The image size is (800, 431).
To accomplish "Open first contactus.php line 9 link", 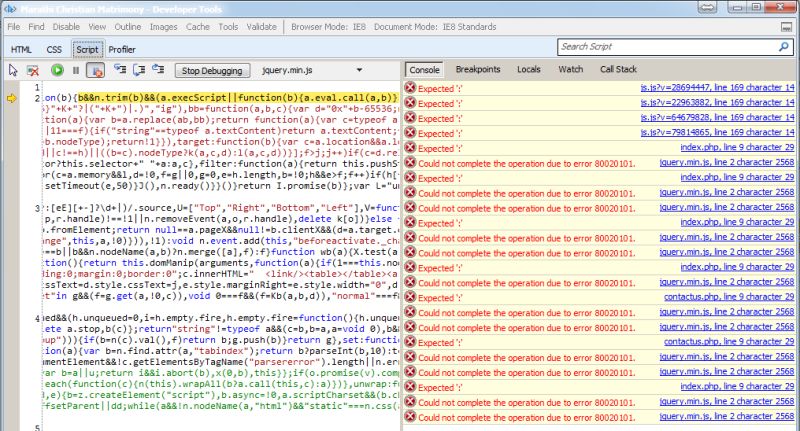I will click(729, 297).
